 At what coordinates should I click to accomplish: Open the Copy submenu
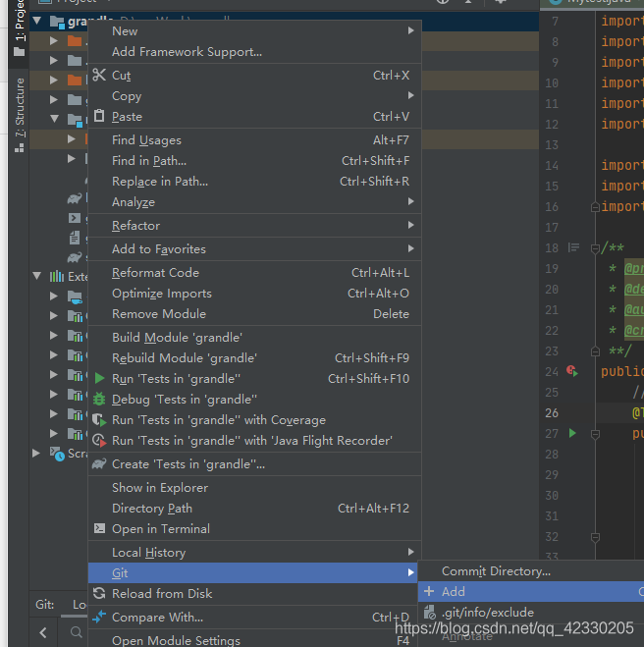[254, 96]
